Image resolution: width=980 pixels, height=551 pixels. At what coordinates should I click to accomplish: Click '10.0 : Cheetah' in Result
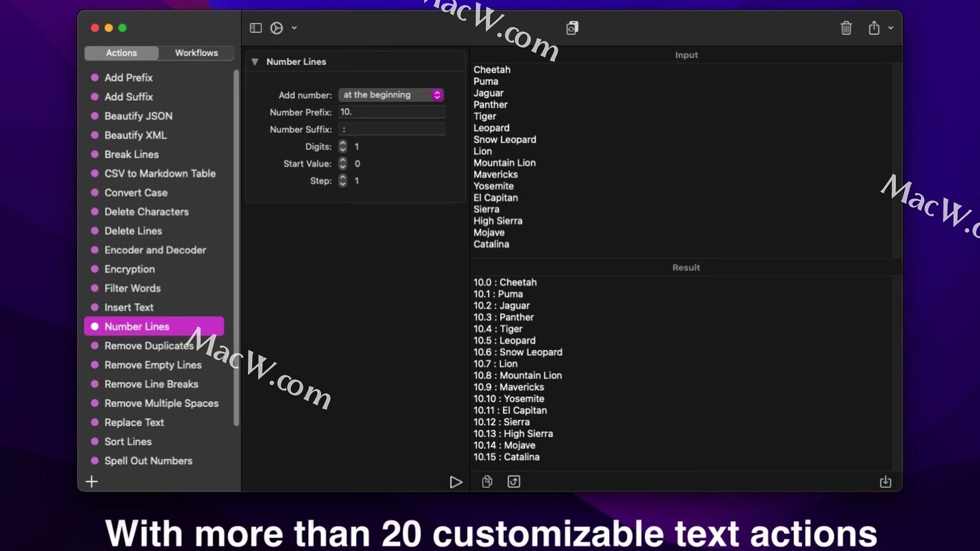coord(505,283)
